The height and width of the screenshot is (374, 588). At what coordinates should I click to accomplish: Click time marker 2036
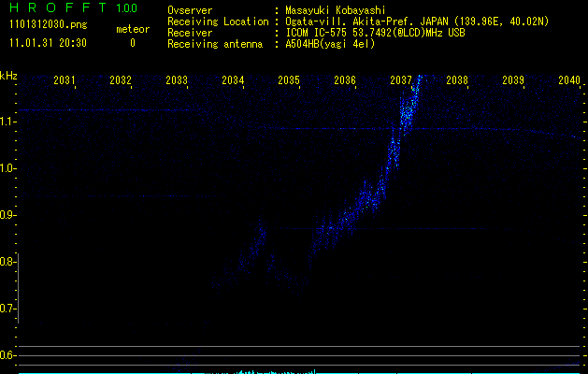[345, 79]
